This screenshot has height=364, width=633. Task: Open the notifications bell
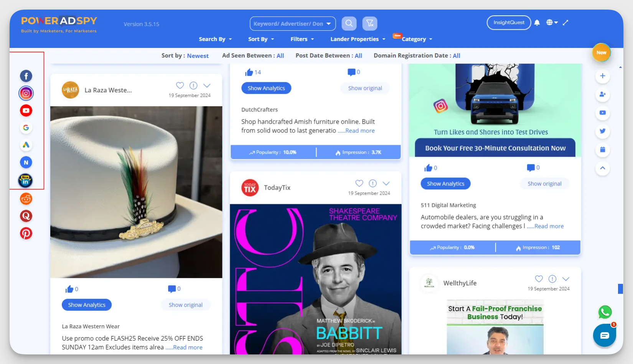[537, 23]
